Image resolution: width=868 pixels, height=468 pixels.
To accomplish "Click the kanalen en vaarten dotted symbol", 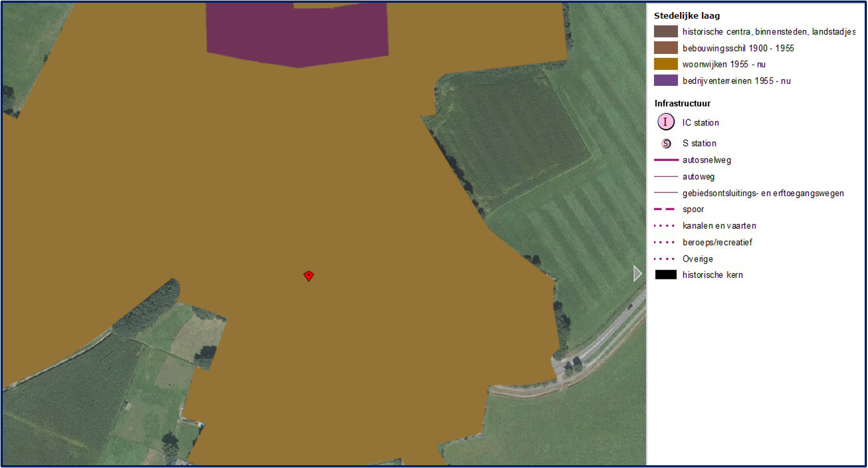I will point(664,226).
